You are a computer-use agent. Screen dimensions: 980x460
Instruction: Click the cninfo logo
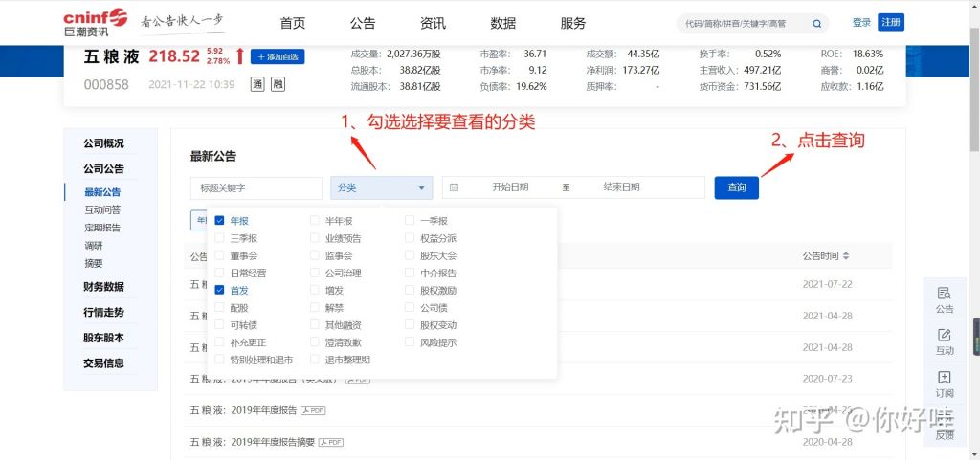(x=95, y=22)
